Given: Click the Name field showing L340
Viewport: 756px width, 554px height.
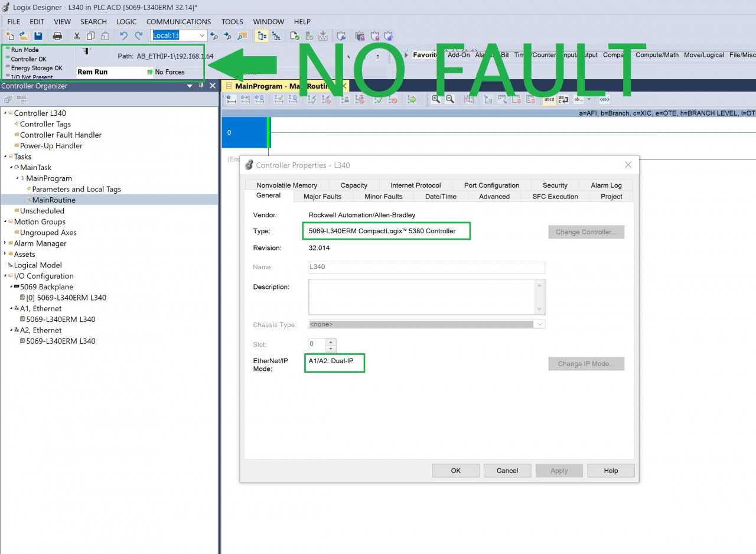Looking at the screenshot, I should pyautogui.click(x=426, y=268).
